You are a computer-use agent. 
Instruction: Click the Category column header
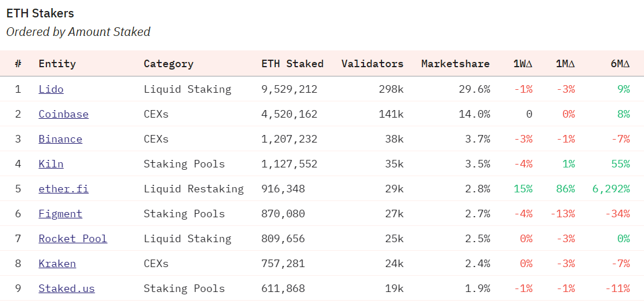(168, 64)
